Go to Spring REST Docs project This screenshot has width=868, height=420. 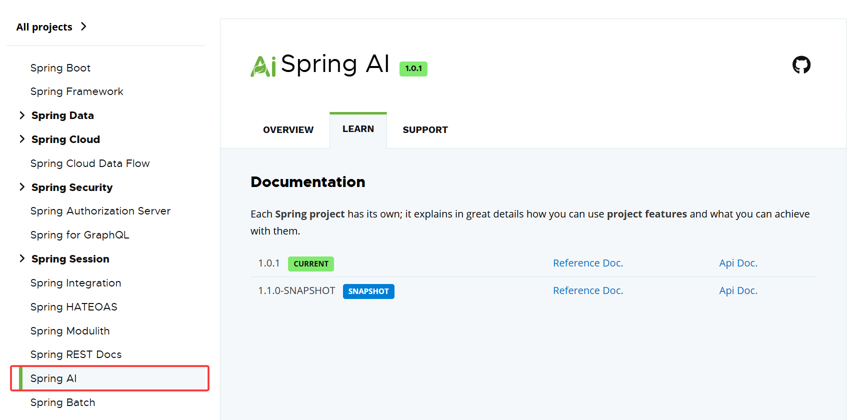[x=76, y=354]
